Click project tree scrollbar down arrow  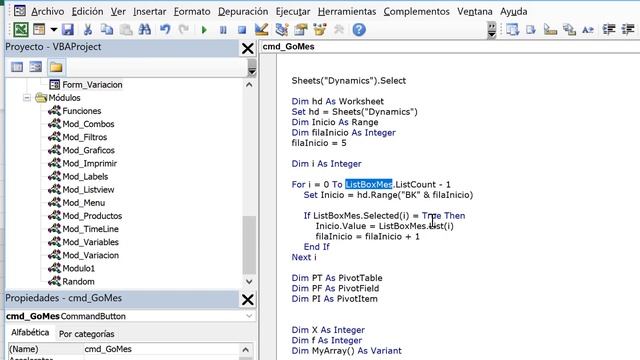click(249, 282)
